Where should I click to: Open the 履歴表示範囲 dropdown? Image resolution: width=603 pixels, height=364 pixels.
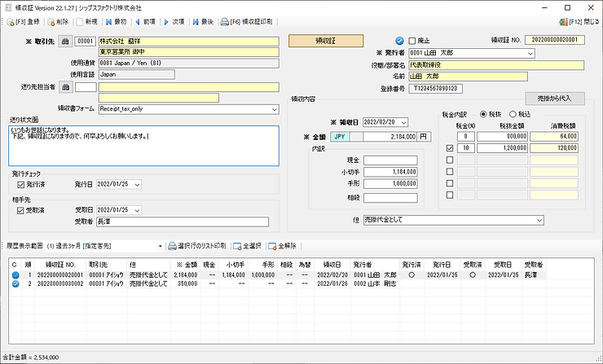[x=161, y=247]
